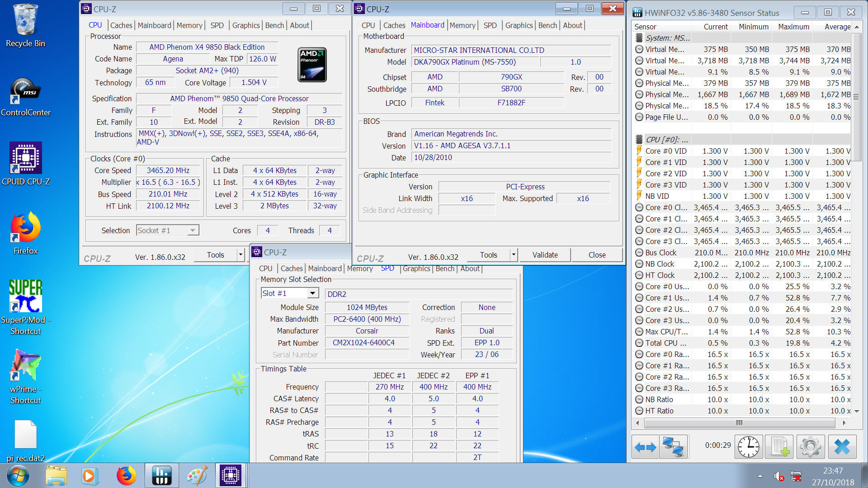Open Memory tab in the Mainboard CPU-Z window
The width and height of the screenshot is (868, 488).
(462, 25)
